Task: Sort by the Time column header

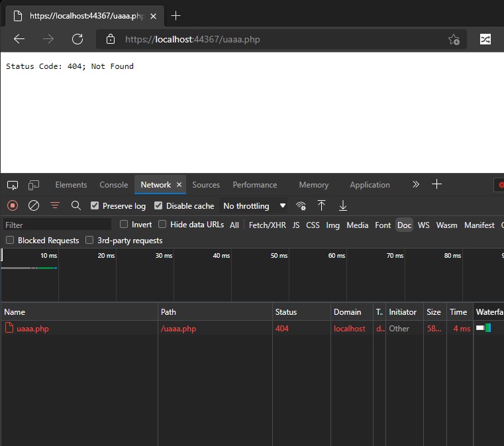Action: [x=460, y=312]
